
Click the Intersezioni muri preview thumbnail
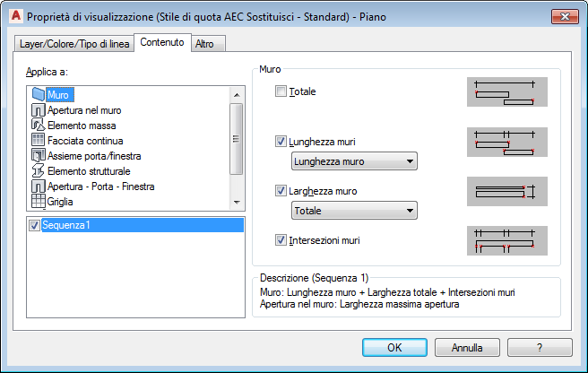coord(507,240)
